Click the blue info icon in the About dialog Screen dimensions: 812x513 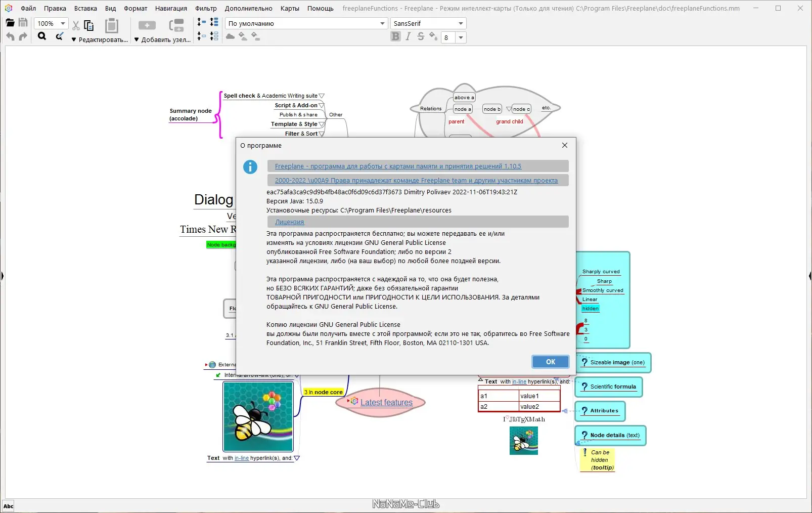pyautogui.click(x=250, y=167)
